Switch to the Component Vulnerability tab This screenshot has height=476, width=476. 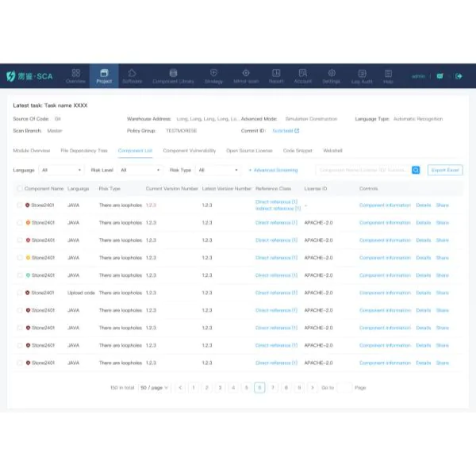point(189,150)
